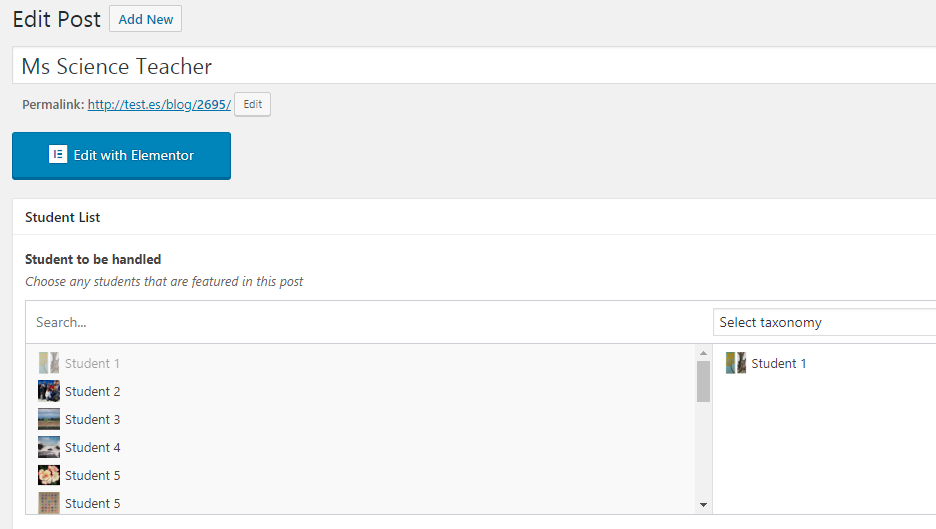Open the test.es/blog/2695 permalink
Image resolution: width=936 pixels, height=529 pixels.
(159, 104)
